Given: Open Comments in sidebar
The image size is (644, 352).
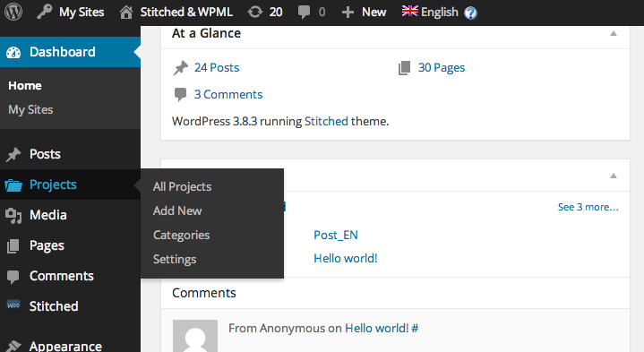Looking at the screenshot, I should (x=62, y=276).
